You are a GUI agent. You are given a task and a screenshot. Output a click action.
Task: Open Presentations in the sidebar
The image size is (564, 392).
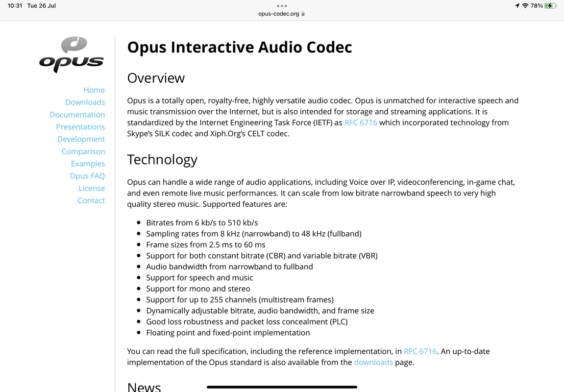(x=80, y=126)
